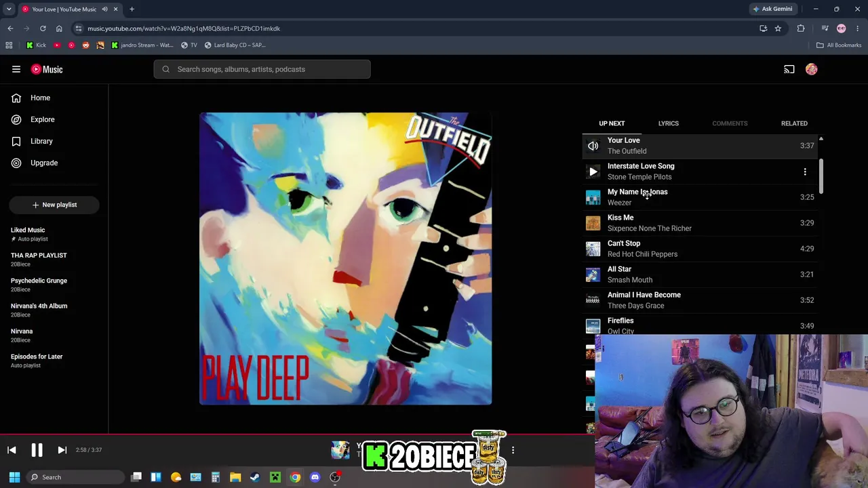Open the YouTube Music guide hamburger menu
Screen dimensions: 868x488
tap(16, 69)
